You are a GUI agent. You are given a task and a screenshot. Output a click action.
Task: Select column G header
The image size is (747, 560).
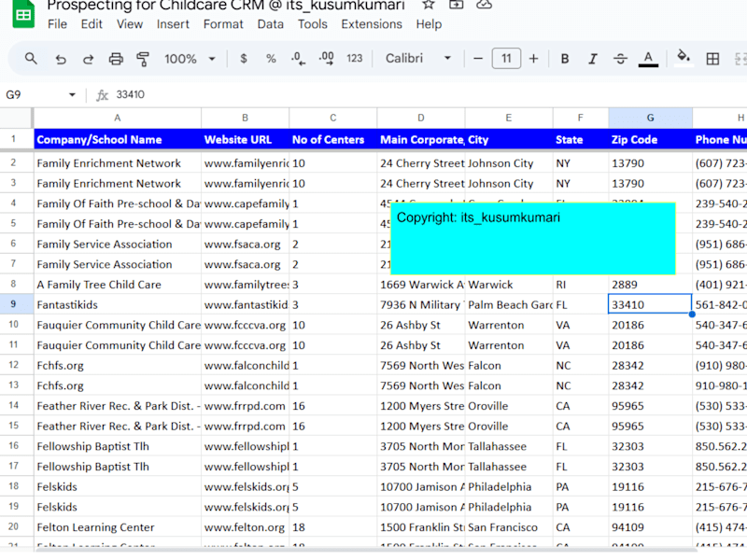650,118
